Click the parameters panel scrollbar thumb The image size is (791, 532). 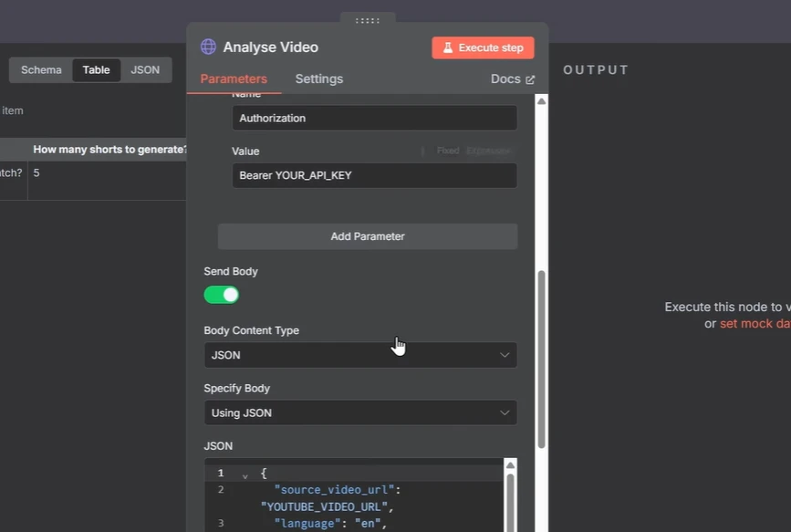click(x=541, y=360)
